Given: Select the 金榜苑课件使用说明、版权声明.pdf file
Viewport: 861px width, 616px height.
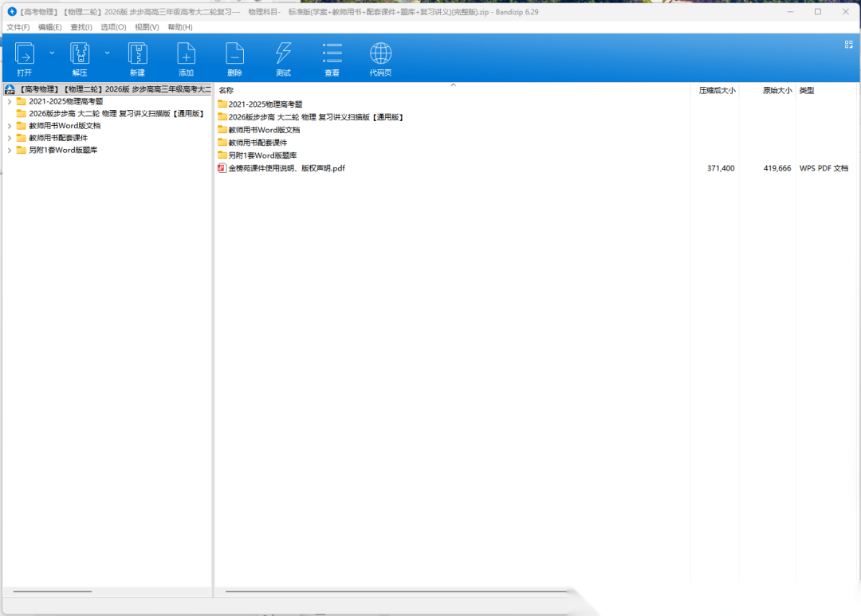Looking at the screenshot, I should (286, 168).
